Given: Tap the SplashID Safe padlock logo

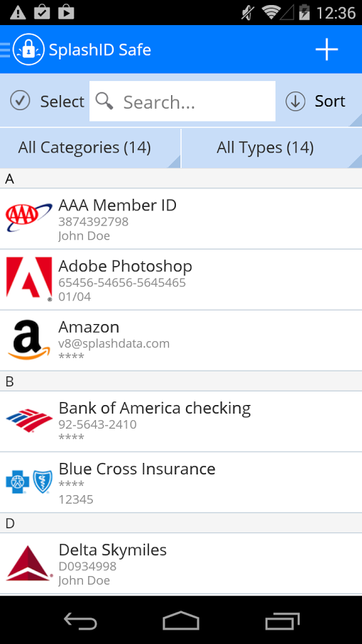Looking at the screenshot, I should pyautogui.click(x=29, y=49).
